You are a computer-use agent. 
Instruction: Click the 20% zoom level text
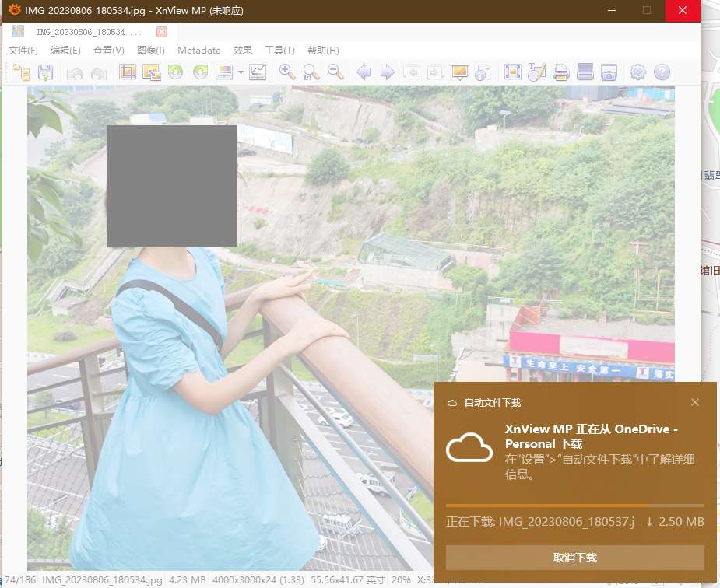[401, 579]
